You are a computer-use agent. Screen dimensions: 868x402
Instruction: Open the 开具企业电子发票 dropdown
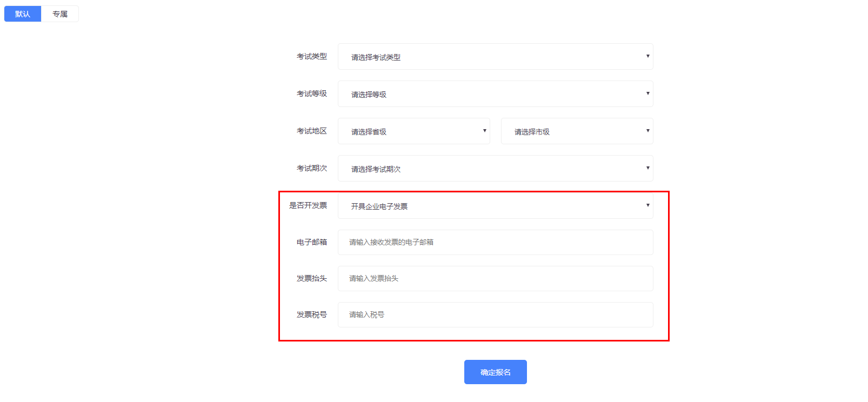495,206
